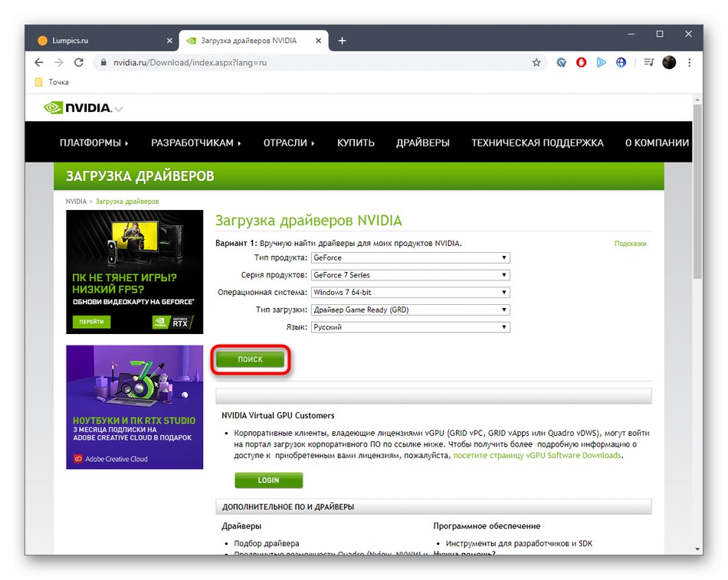Open the Chrome profile avatar
Screen dimensions: 728x580
pos(669,62)
